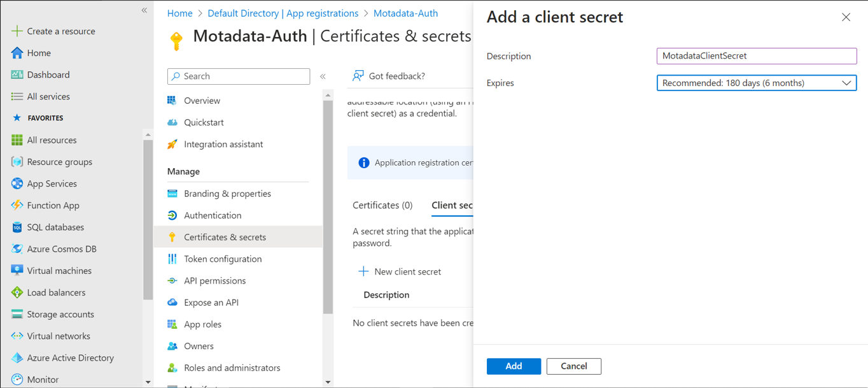Screen dimensions: 868x388
Task: Open the Monitor gauge icon
Action: (17, 379)
